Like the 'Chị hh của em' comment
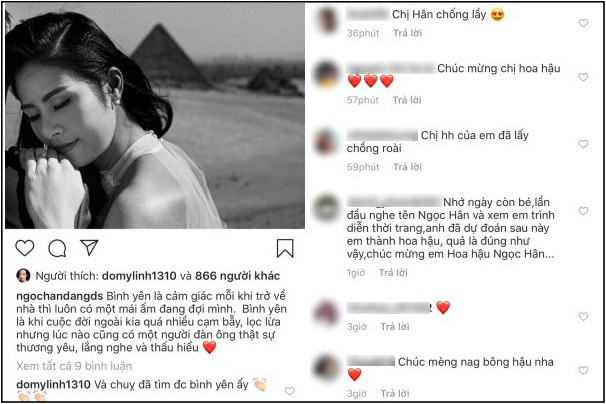Image resolution: width=606 pixels, height=404 pixels. (x=583, y=144)
